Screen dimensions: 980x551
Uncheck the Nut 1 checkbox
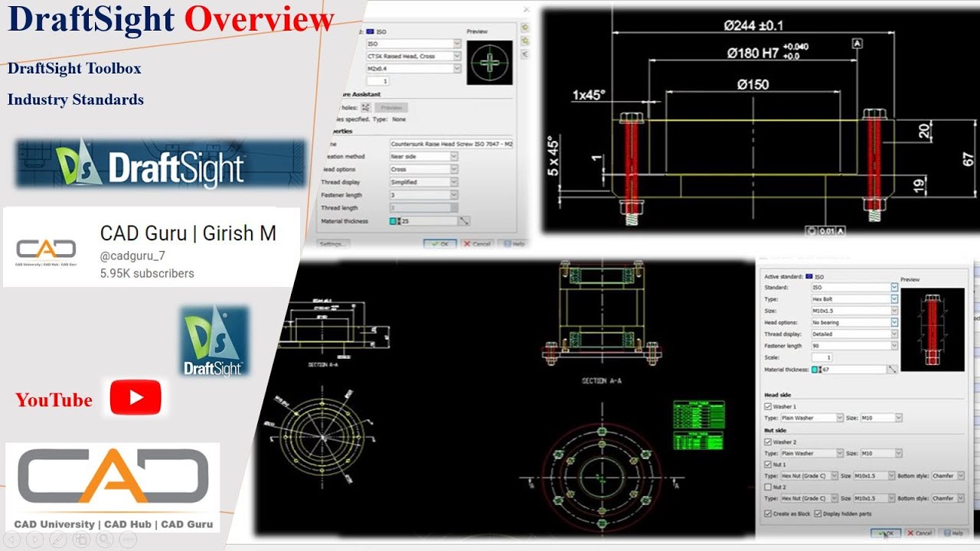pyautogui.click(x=768, y=465)
